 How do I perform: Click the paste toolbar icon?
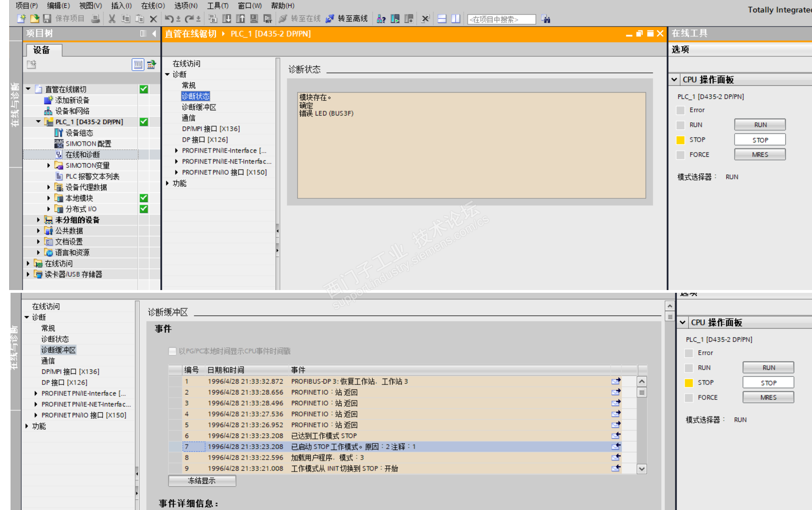(139, 19)
